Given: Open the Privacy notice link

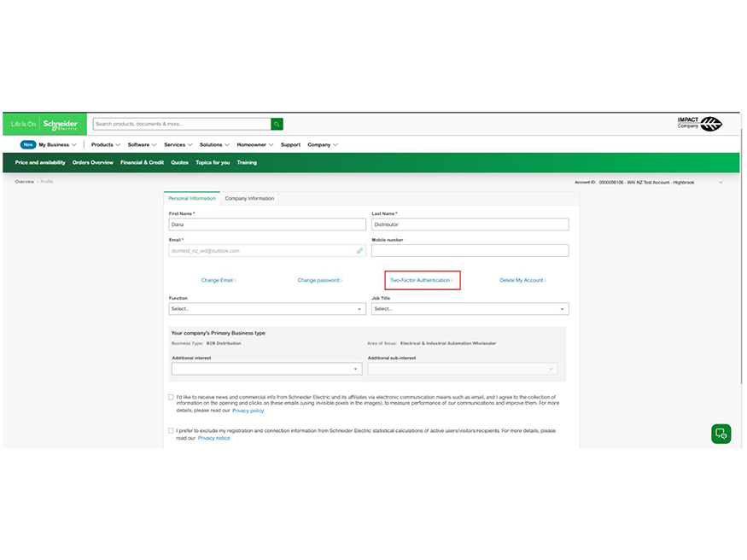Looking at the screenshot, I should [214, 438].
